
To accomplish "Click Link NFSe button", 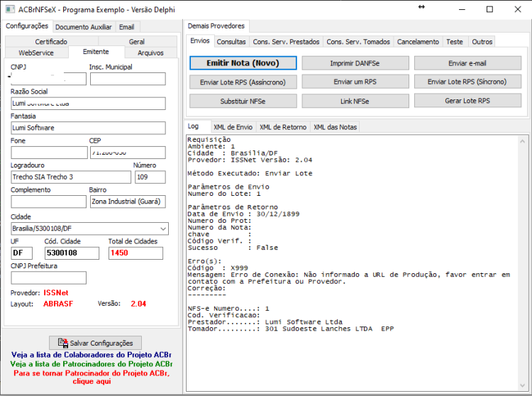I will pyautogui.click(x=355, y=101).
